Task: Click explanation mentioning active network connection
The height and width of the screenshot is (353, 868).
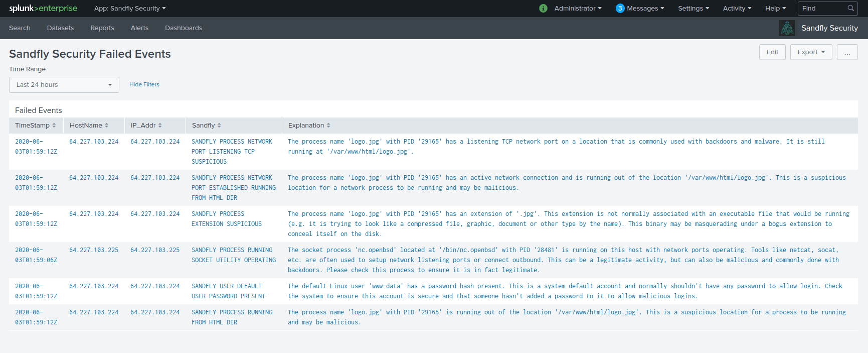Action: [x=567, y=183]
